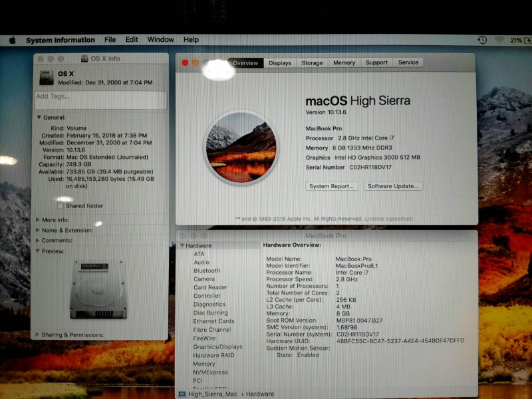Open the License Agreement link

click(389, 219)
